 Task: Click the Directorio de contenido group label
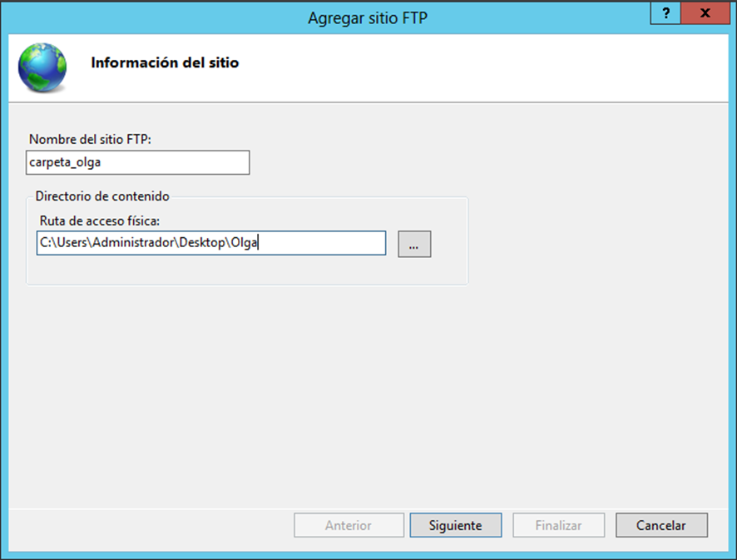101,196
